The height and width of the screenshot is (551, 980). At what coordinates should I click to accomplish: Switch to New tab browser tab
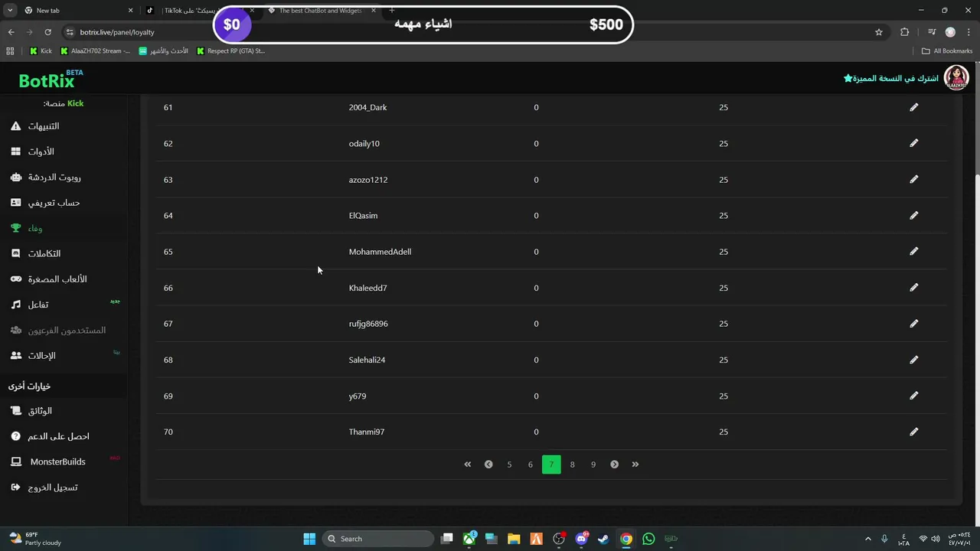click(77, 11)
